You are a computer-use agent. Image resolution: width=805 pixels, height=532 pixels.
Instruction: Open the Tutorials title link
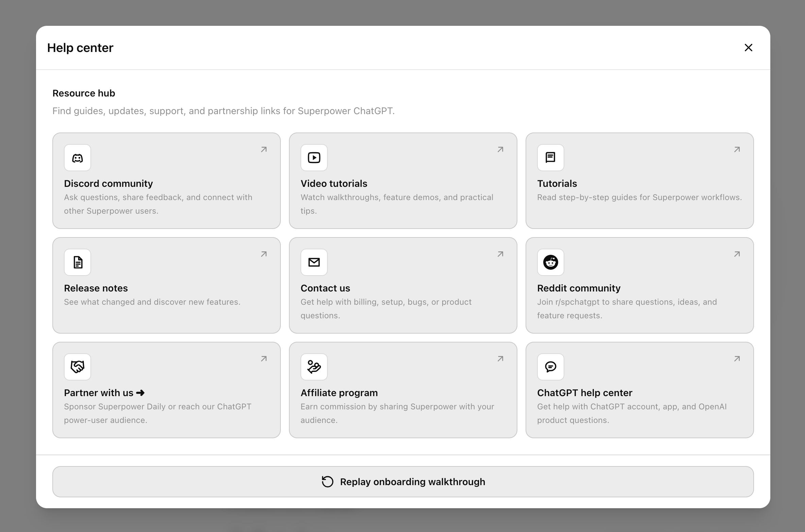(557, 183)
